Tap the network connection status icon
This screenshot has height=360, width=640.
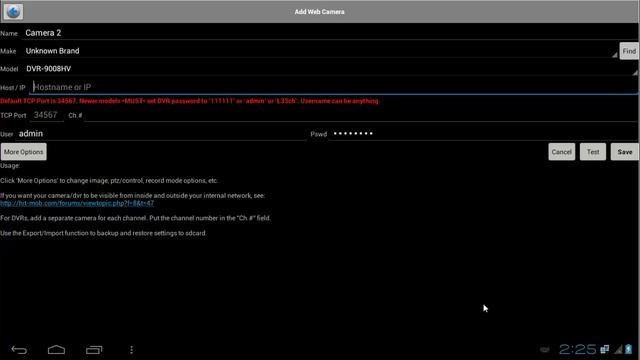(x=604, y=349)
